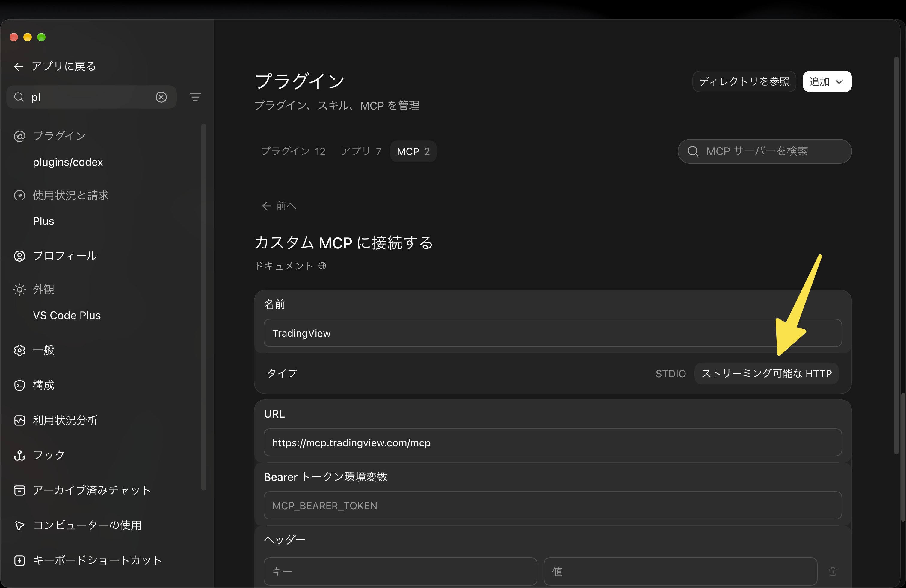Focus the MCP サーバーを検索 field
Screen dimensions: 906x588
[764, 151]
